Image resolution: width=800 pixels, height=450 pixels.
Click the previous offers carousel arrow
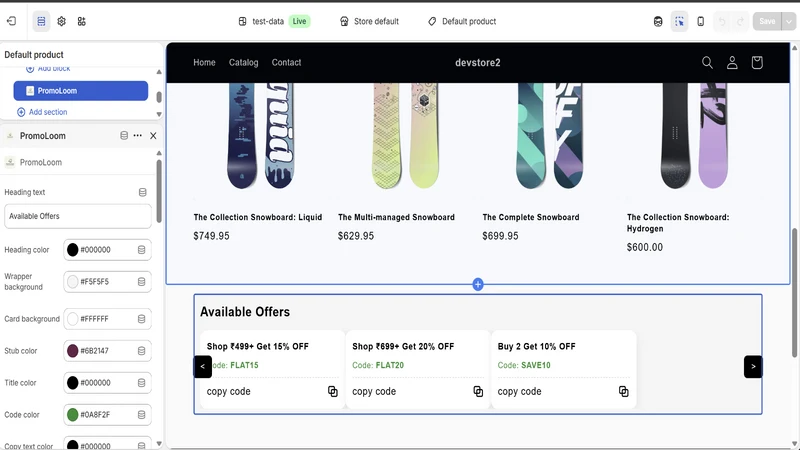pyautogui.click(x=203, y=367)
